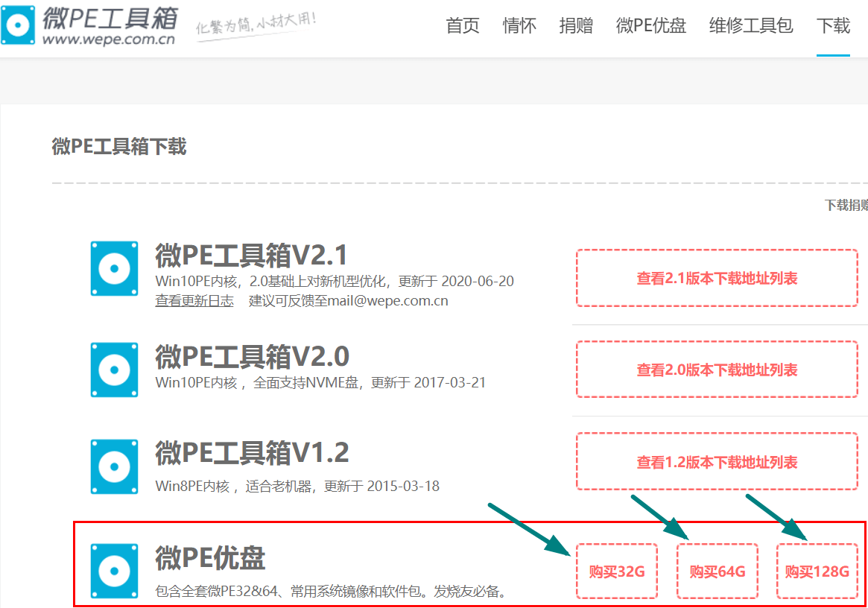Click the 购买128G button
This screenshot has width=868, height=608.
click(x=817, y=571)
